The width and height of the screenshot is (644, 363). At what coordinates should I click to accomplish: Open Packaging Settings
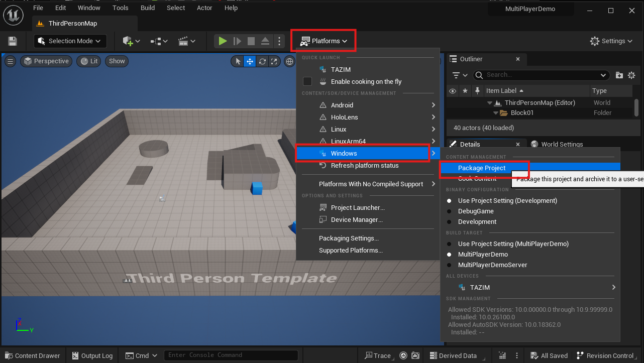click(349, 238)
